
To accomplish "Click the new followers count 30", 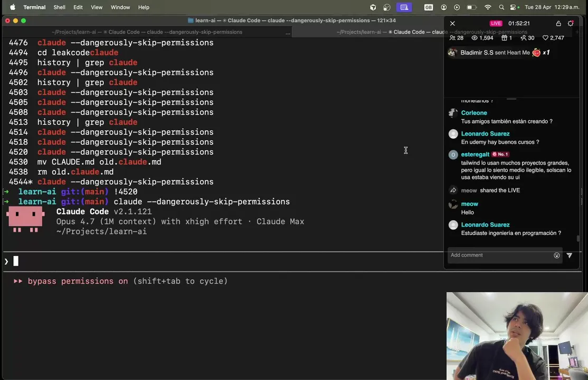I will 527,38.
